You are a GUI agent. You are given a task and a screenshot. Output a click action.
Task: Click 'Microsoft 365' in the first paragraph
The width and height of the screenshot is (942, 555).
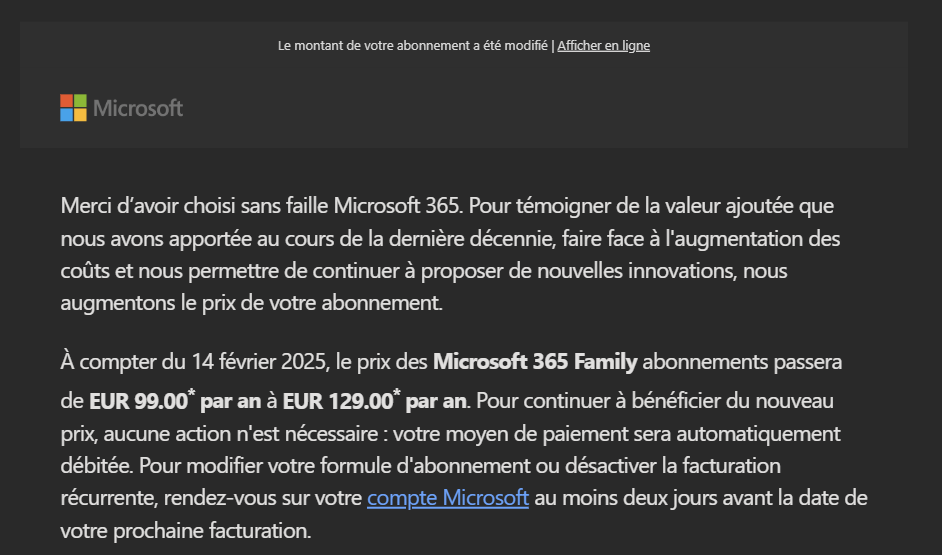(399, 206)
